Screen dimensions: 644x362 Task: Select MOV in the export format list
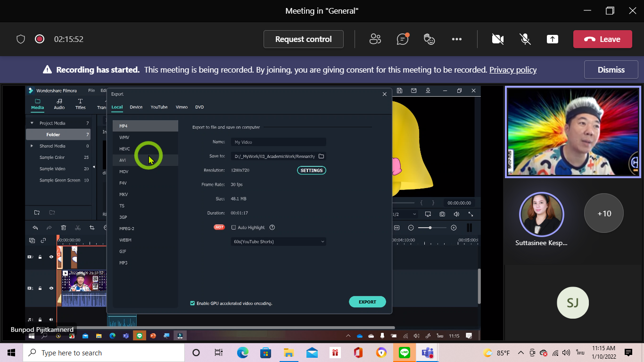point(145,172)
